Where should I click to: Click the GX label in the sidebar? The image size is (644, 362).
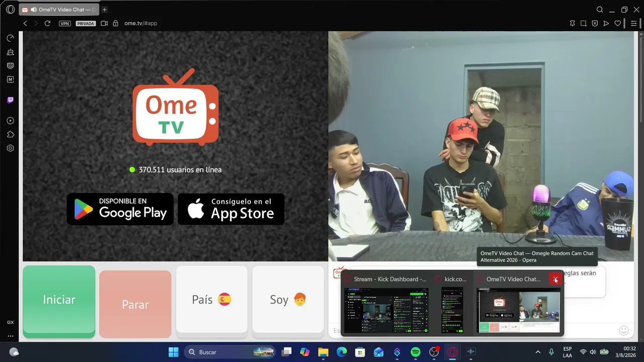[x=10, y=322]
